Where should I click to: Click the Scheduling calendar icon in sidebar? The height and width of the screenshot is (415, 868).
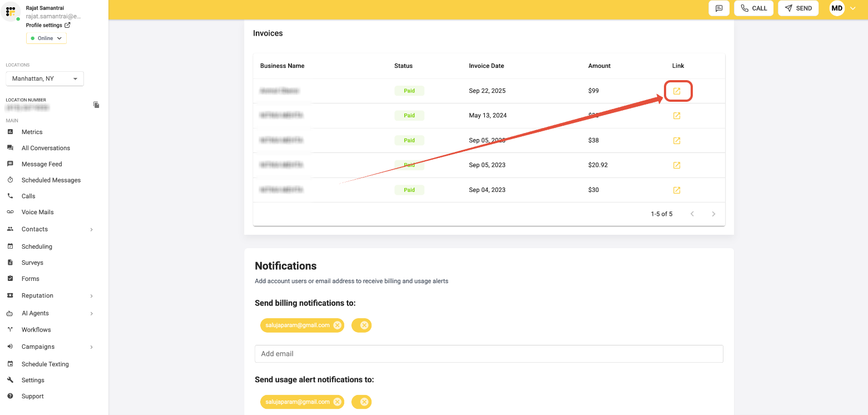coord(10,246)
